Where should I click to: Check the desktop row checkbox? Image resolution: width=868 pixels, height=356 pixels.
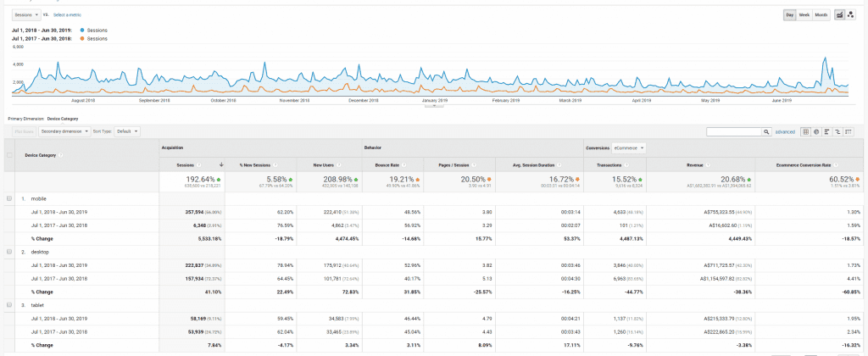[9, 253]
